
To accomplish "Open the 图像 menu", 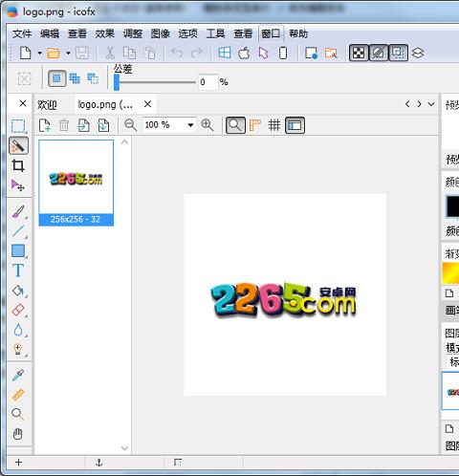I will tap(161, 33).
